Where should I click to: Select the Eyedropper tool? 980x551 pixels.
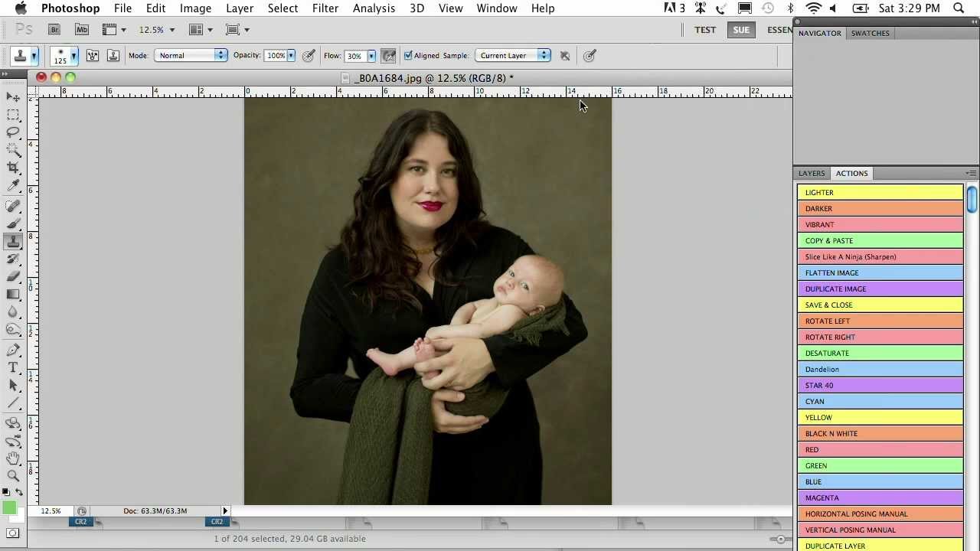click(13, 185)
